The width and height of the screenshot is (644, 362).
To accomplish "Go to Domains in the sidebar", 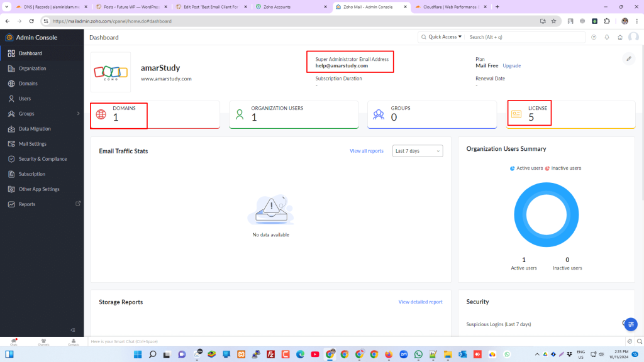I will point(42,84).
